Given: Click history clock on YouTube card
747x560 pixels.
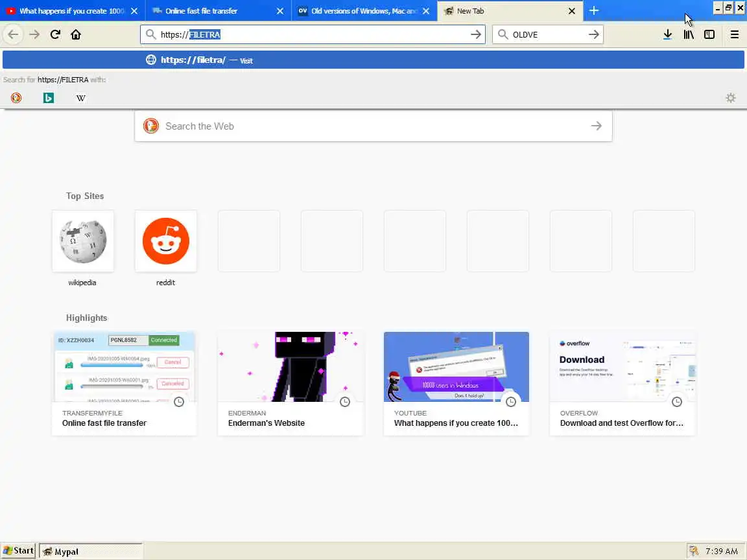Looking at the screenshot, I should tap(511, 402).
